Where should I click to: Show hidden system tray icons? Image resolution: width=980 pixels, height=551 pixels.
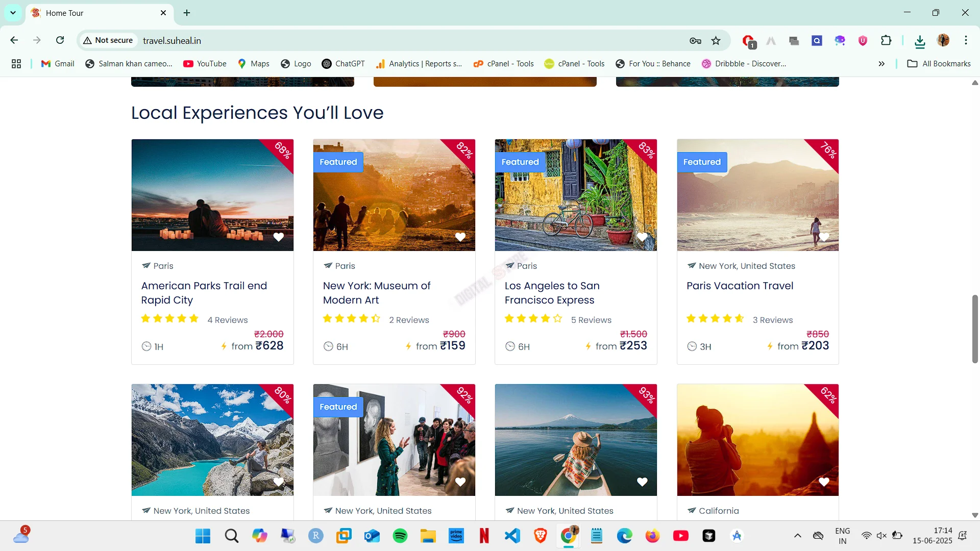[798, 536]
